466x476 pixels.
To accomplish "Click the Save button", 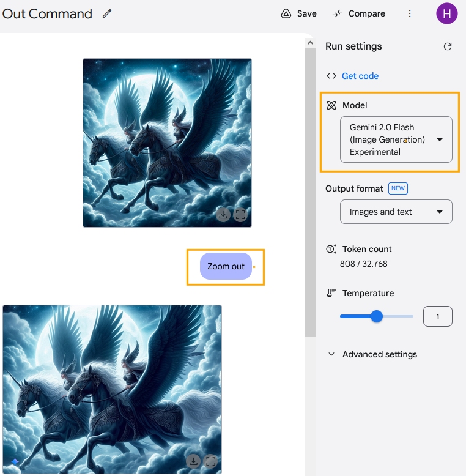I will point(298,13).
